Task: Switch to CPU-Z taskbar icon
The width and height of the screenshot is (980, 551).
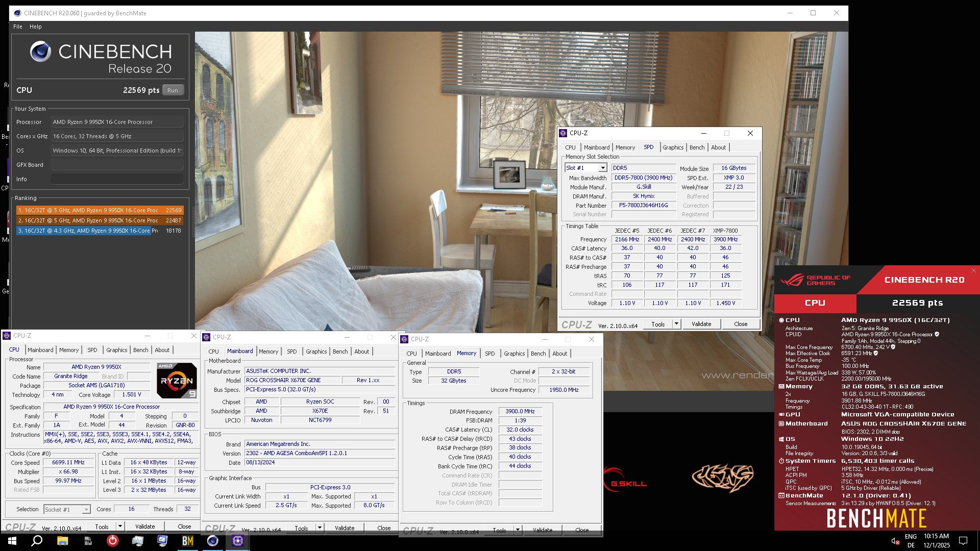Action: (237, 541)
